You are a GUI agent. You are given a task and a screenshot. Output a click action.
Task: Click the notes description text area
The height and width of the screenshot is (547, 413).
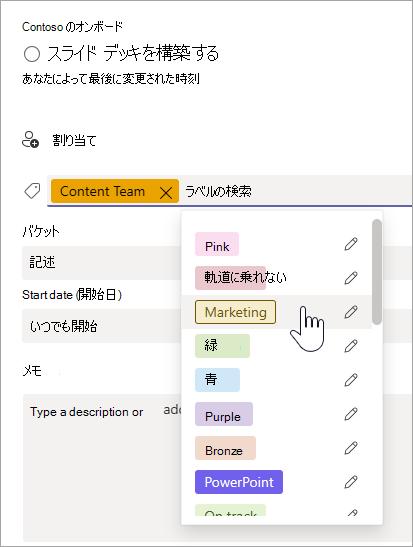click(102, 467)
